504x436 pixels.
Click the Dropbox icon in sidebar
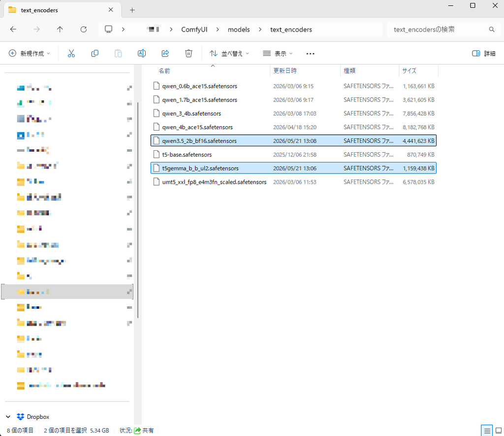pyautogui.click(x=21, y=417)
